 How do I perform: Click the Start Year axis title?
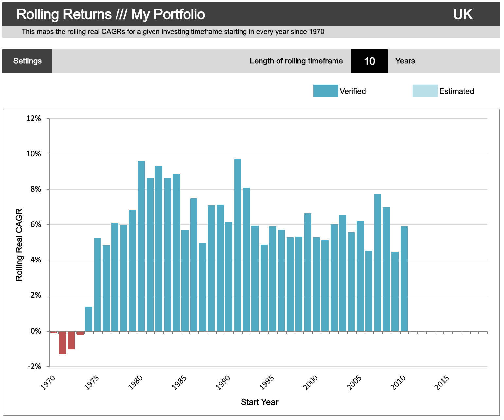tap(260, 402)
